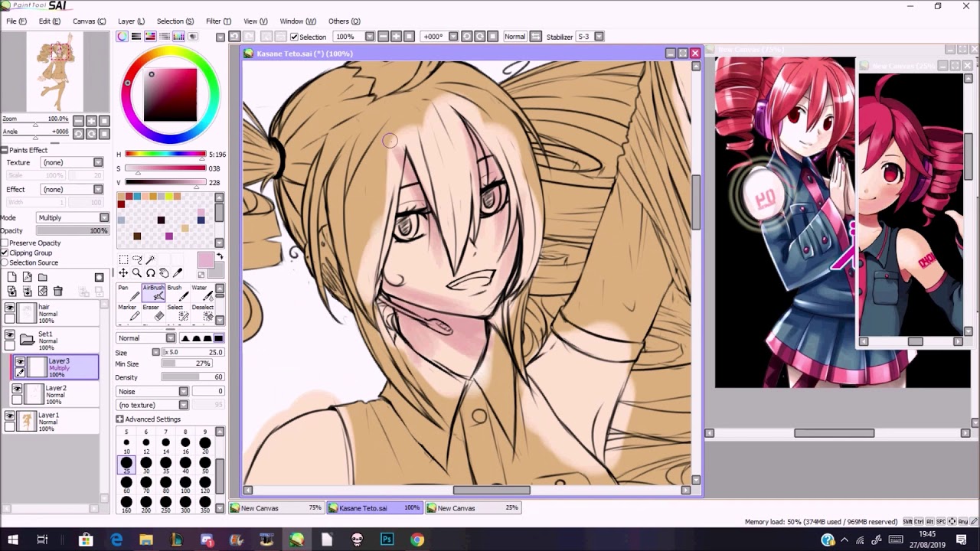
Task: Open the (no texture) brush dropdown
Action: 152,405
